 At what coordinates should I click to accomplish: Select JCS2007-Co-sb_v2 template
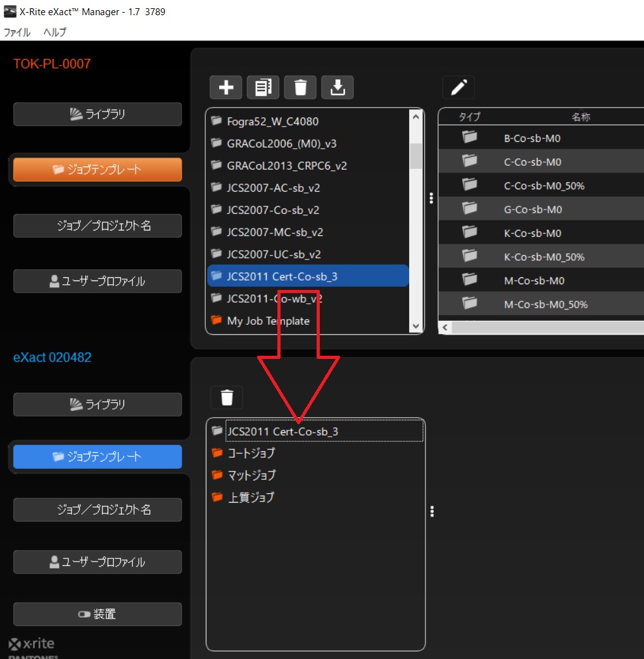308,210
